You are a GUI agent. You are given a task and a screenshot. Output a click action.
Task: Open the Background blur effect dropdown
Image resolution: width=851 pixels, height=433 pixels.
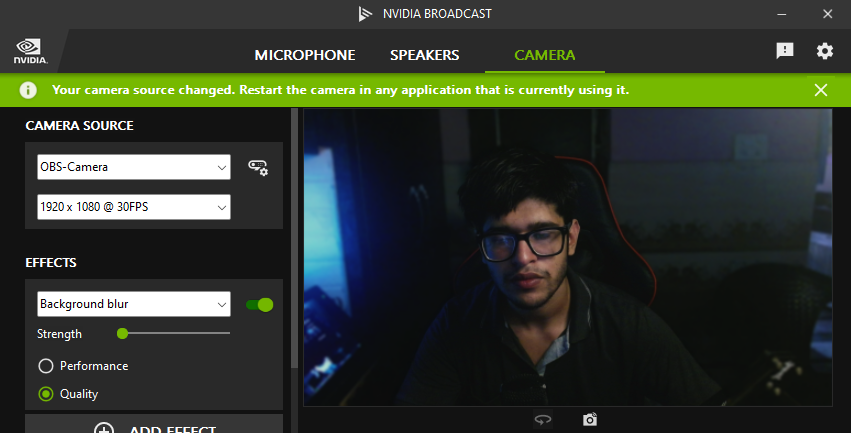point(134,304)
